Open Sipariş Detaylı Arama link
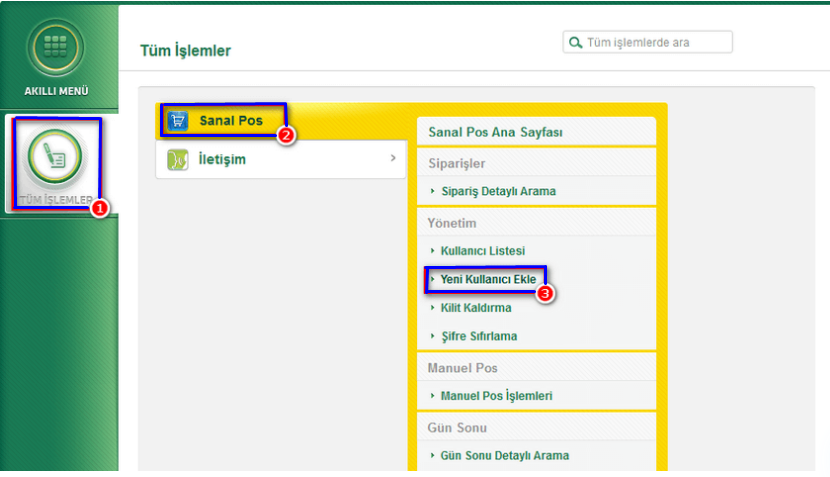Image resolution: width=830 pixels, height=477 pixels. (498, 191)
